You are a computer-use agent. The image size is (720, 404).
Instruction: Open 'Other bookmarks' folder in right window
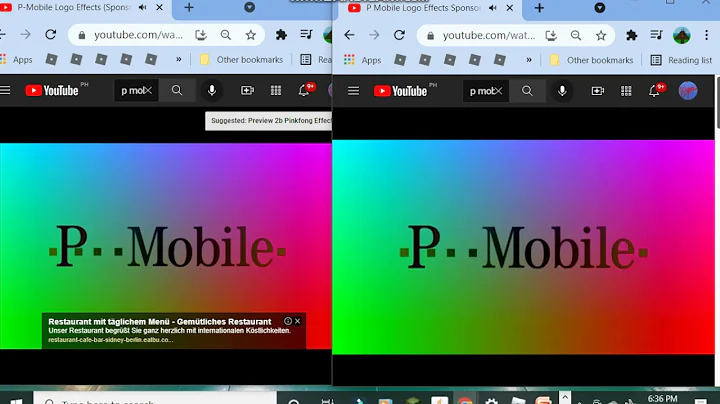pos(592,60)
